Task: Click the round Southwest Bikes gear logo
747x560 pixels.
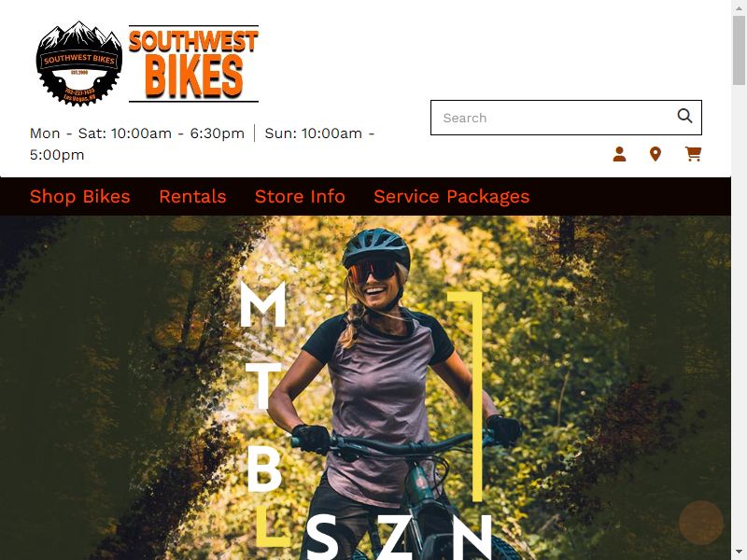Action: tap(79, 63)
